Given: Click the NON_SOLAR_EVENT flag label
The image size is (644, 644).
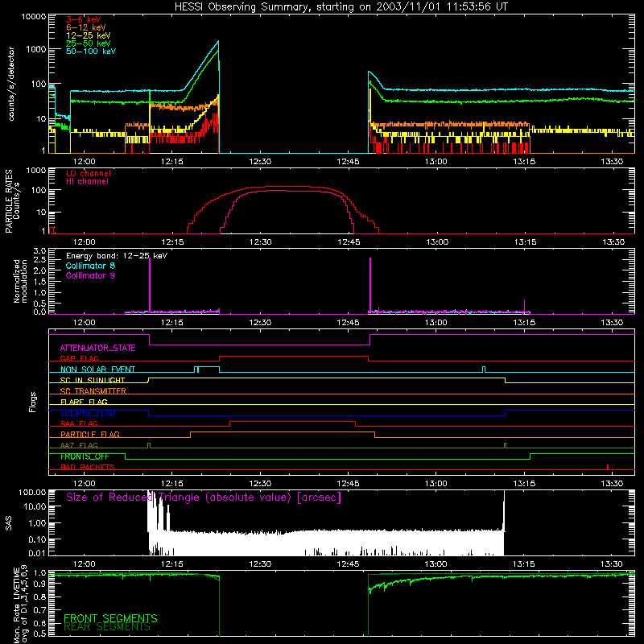Looking at the screenshot, I should coord(97,369).
